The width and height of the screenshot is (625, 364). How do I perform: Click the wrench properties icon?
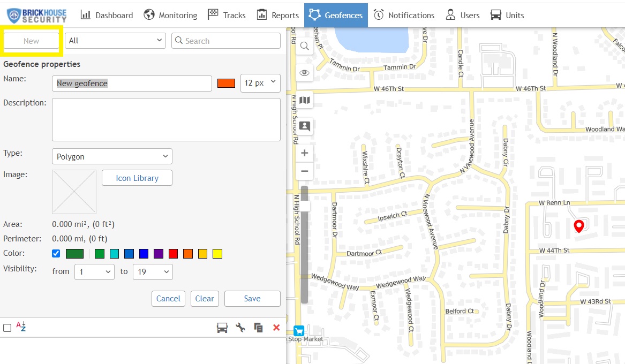(240, 328)
